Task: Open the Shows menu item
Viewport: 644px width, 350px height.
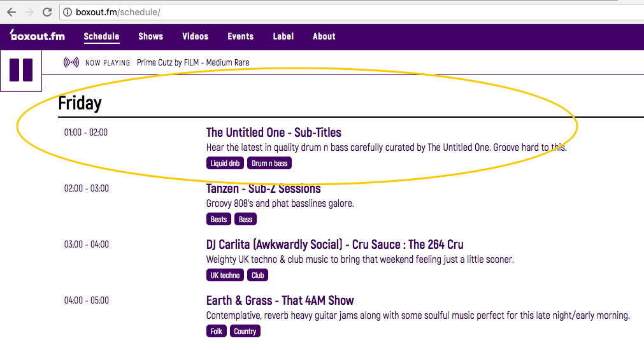Action: [x=151, y=36]
